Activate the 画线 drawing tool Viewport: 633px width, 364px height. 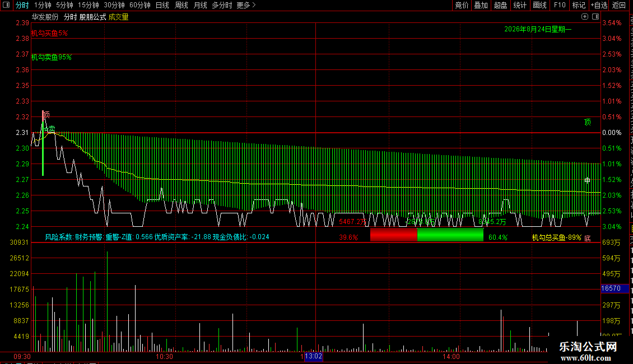[540, 5]
